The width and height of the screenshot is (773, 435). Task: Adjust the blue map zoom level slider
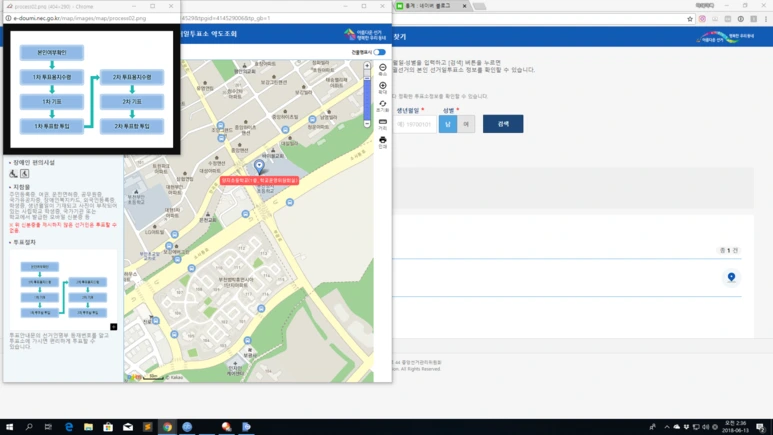[x=367, y=99]
